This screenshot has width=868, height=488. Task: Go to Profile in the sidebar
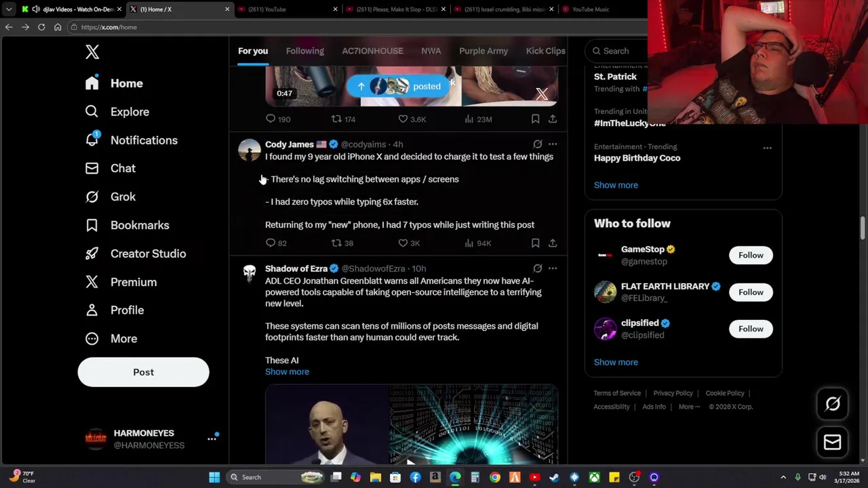coord(114,310)
